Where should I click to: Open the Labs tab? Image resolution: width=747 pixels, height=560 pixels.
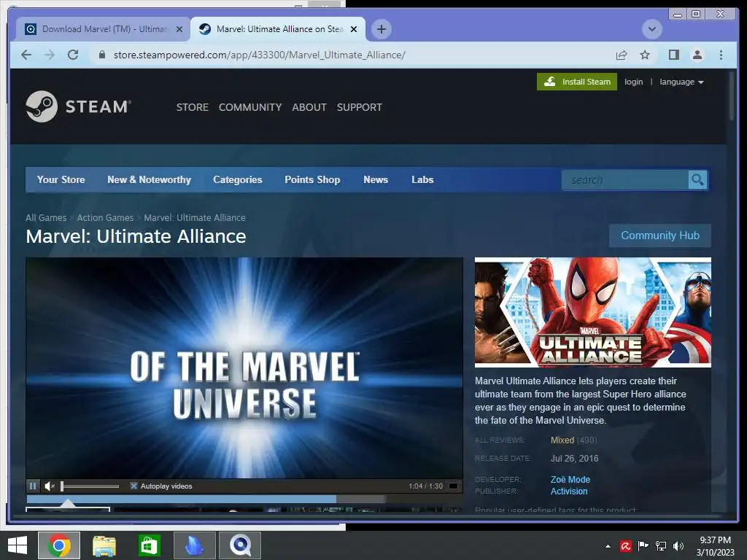coord(422,179)
